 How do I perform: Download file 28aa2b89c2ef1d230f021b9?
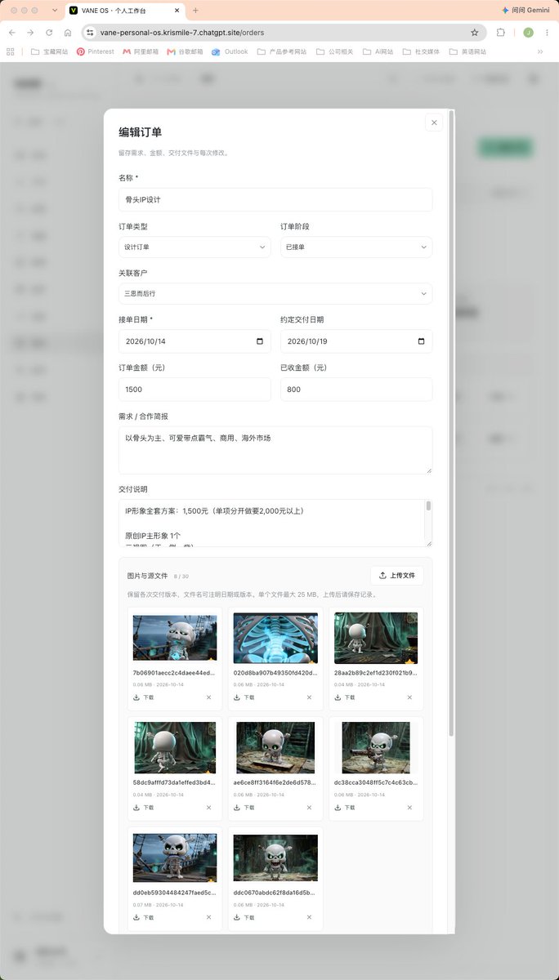(x=345, y=697)
